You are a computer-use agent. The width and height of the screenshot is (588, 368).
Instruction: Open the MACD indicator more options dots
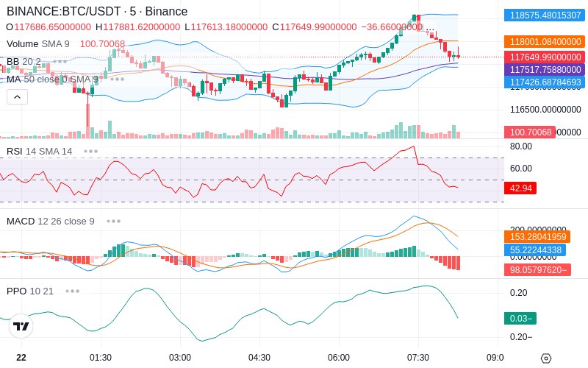(114, 222)
